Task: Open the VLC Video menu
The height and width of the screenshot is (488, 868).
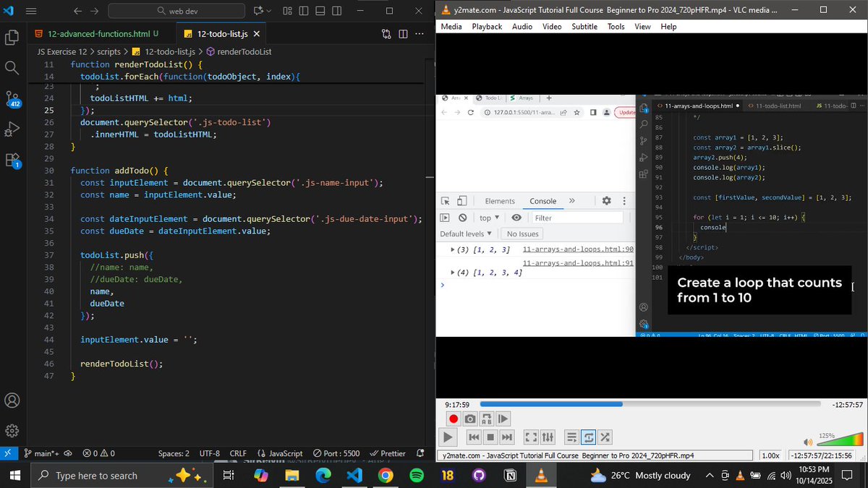Action: [x=552, y=27]
